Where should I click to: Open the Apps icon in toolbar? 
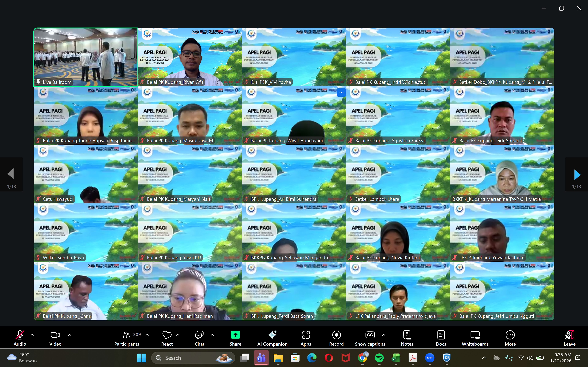[x=306, y=338]
